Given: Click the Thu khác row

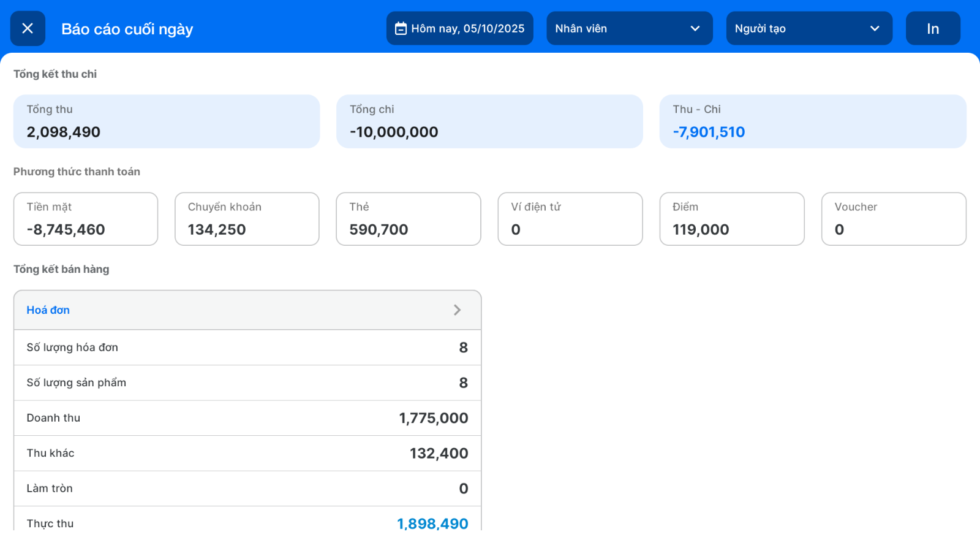Looking at the screenshot, I should 247,453.
